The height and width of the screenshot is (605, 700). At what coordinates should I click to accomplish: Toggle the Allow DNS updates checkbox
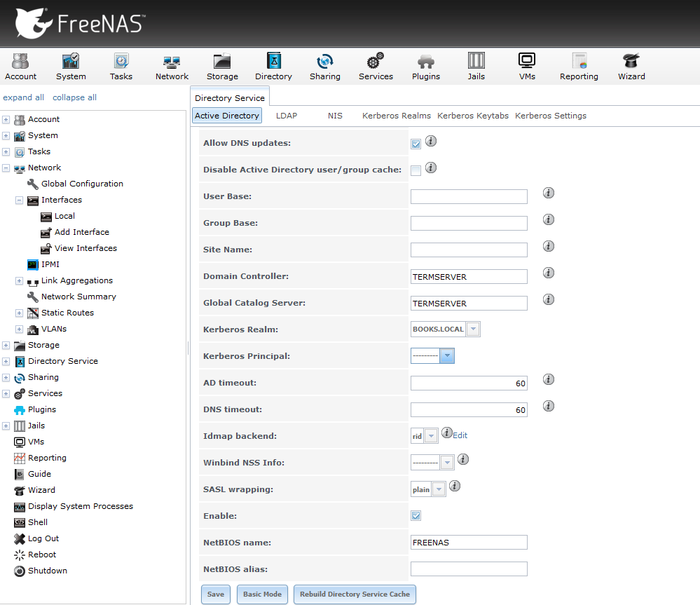[416, 144]
